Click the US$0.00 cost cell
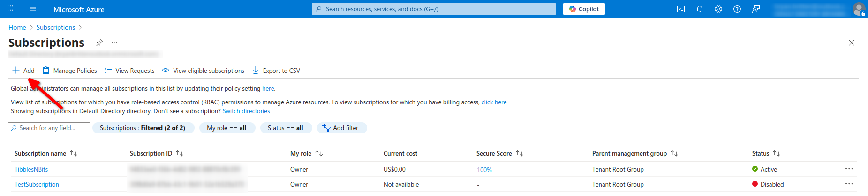The width and height of the screenshot is (868, 196). pyautogui.click(x=394, y=169)
